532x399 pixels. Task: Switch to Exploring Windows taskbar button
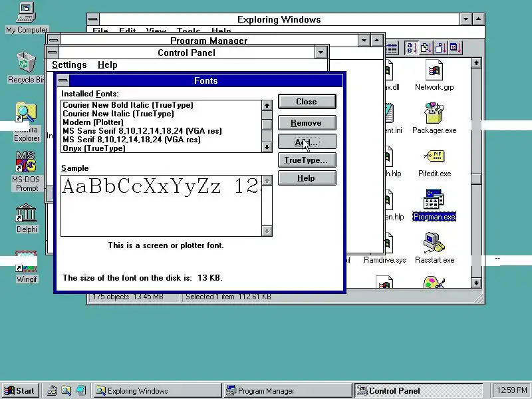pos(157,391)
